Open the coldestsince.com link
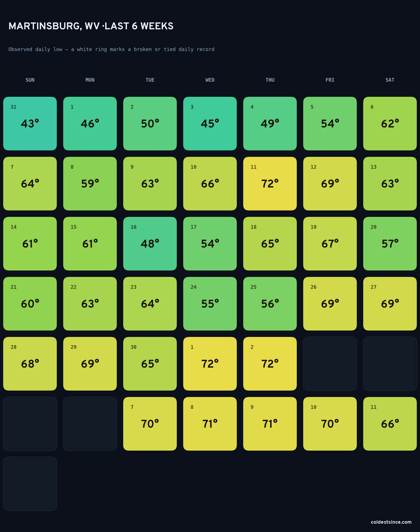This screenshot has width=420, height=532. 391,522
